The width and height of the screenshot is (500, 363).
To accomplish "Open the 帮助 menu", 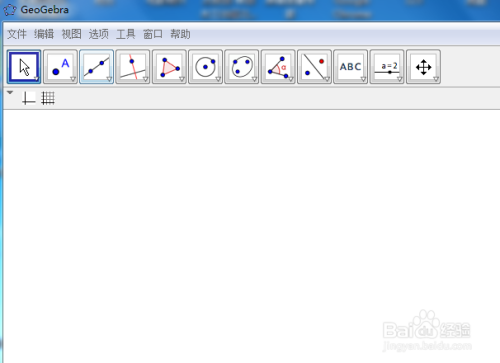I will (180, 34).
